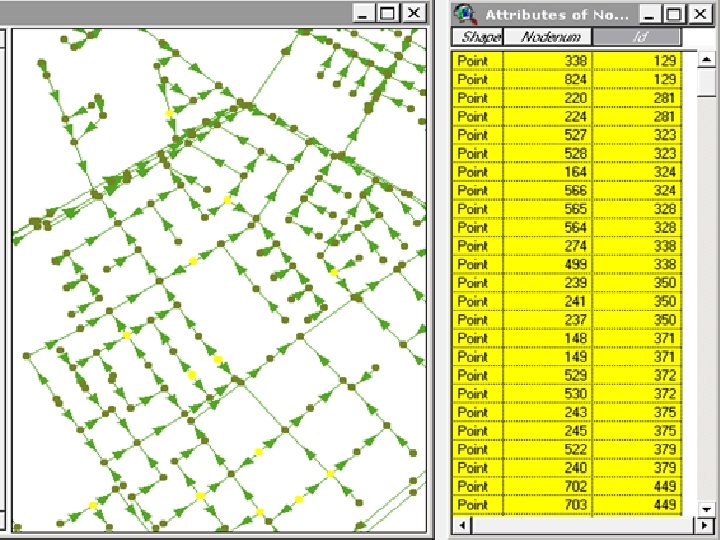The width and height of the screenshot is (720, 540).
Task: Close the Attributes table window
Action: [x=700, y=14]
